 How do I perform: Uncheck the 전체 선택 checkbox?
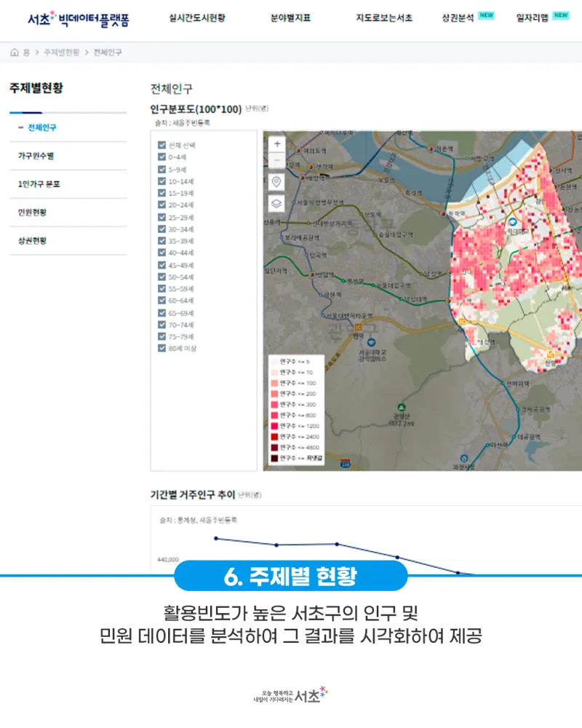coord(162,145)
